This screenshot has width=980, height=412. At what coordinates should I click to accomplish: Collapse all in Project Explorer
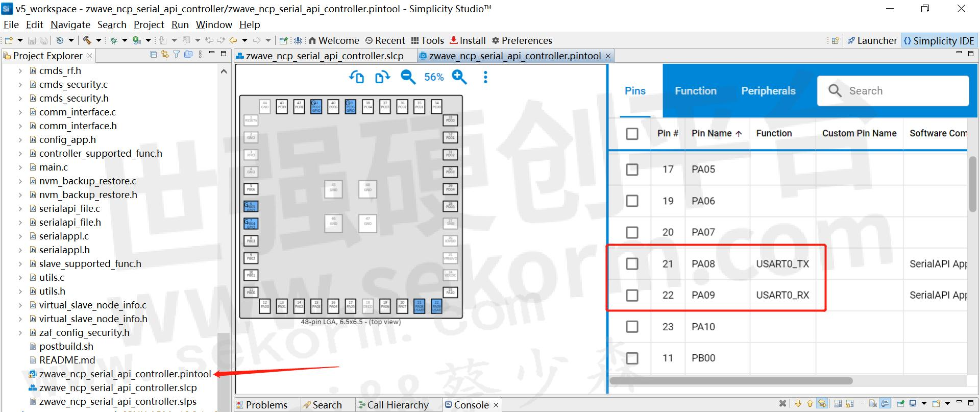point(154,55)
